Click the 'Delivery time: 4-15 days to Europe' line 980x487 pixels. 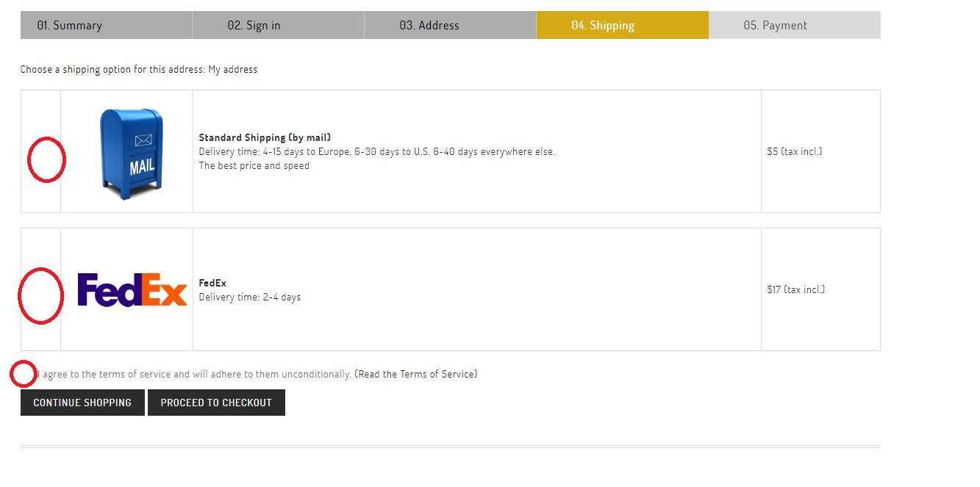tap(377, 151)
